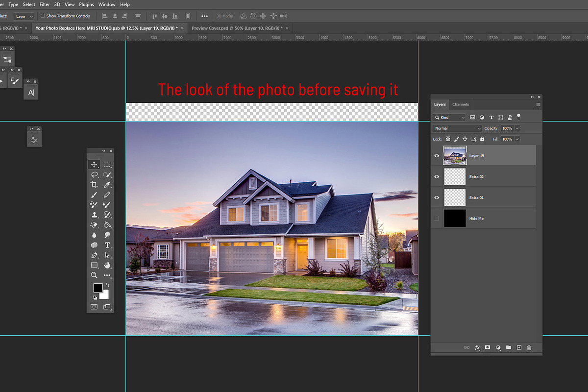Select the Crop tool
588x392 pixels.
[94, 185]
